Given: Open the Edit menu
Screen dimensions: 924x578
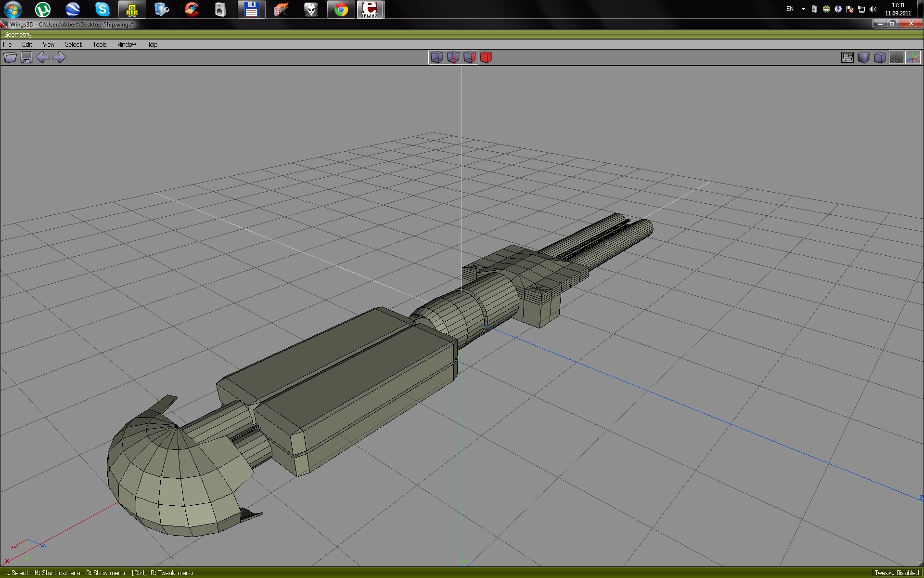Looking at the screenshot, I should point(27,44).
